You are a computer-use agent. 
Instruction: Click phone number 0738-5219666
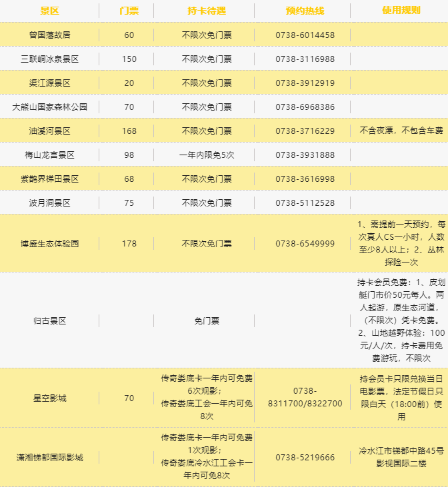305,458
